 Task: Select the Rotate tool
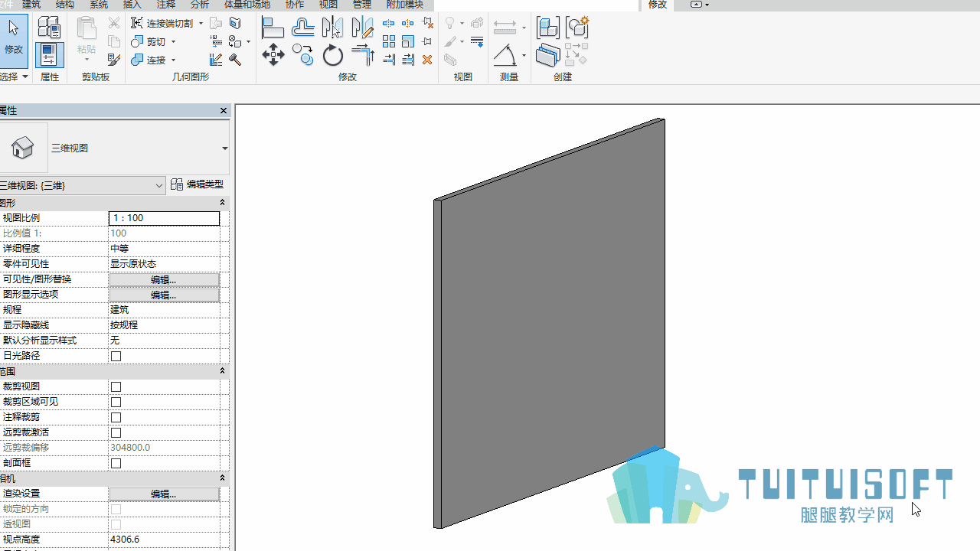332,55
